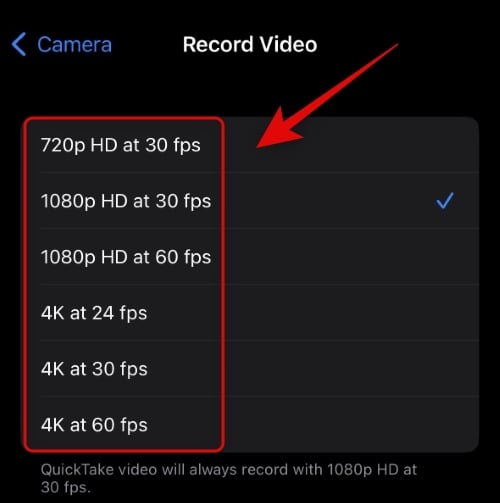Set video quality to 4K at 60 fps
500x503 pixels.
click(252, 425)
